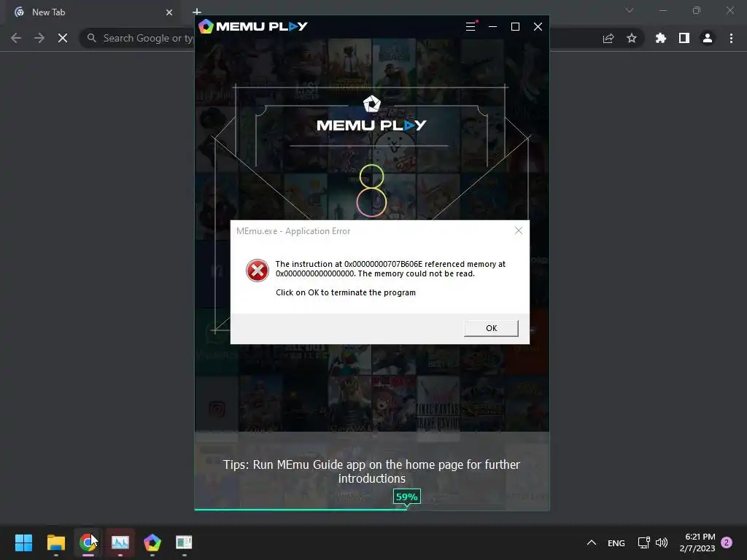Open the MEmu Play hamburger menu
The height and width of the screenshot is (560, 747).
(x=471, y=27)
